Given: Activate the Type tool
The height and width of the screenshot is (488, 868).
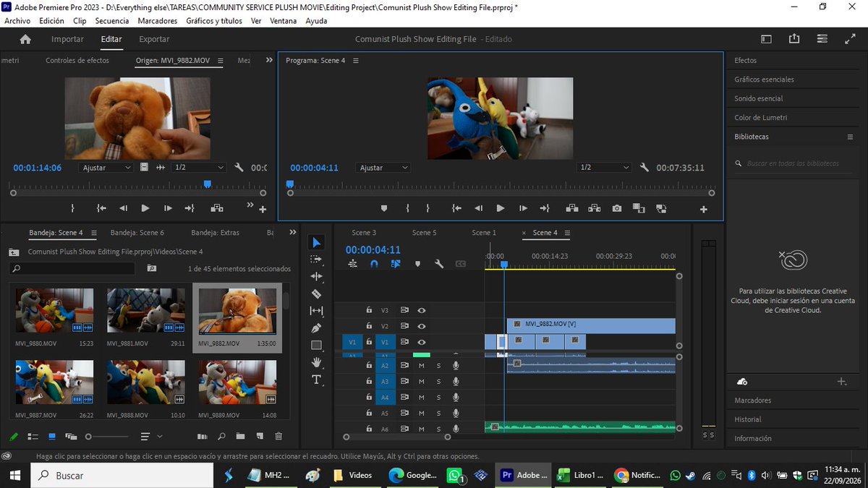Looking at the screenshot, I should coord(316,380).
